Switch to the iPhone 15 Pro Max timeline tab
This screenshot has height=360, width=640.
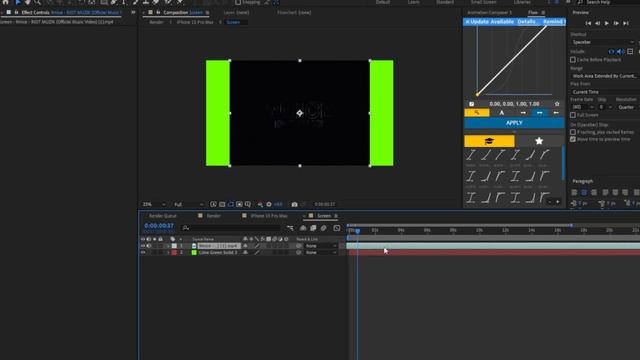click(269, 216)
